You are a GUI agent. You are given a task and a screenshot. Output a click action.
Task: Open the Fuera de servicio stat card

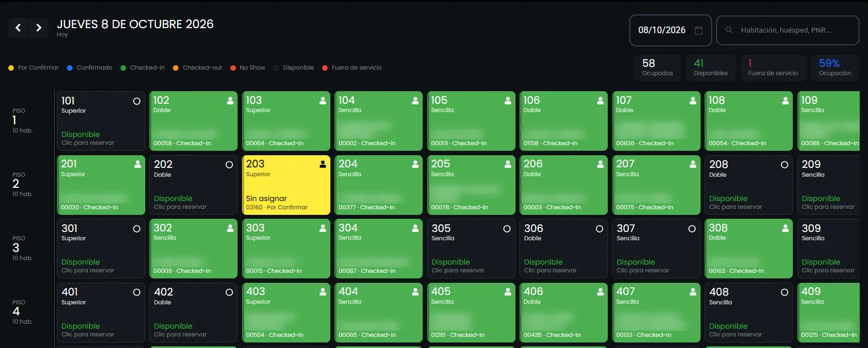coord(773,67)
